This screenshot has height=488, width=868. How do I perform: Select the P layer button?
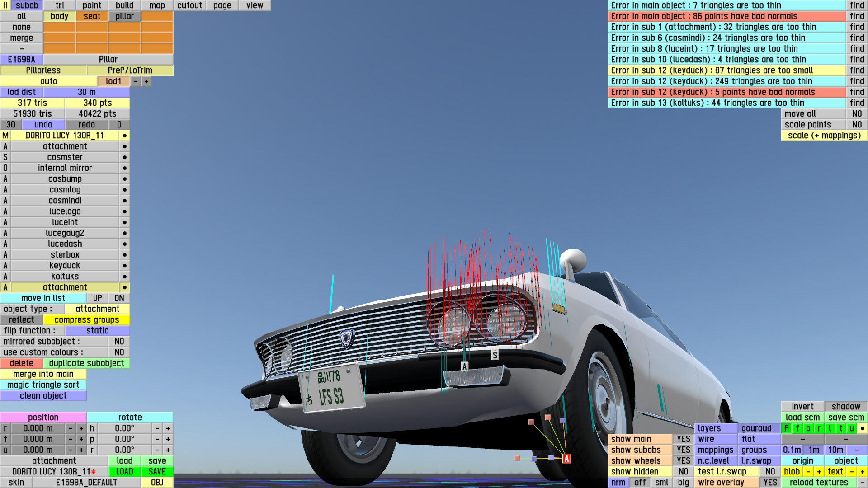coord(787,428)
